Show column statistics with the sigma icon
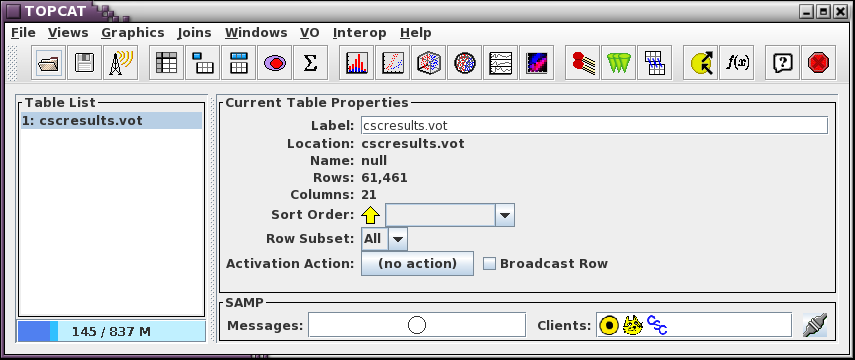Screen dimensions: 855x360 click(310, 63)
